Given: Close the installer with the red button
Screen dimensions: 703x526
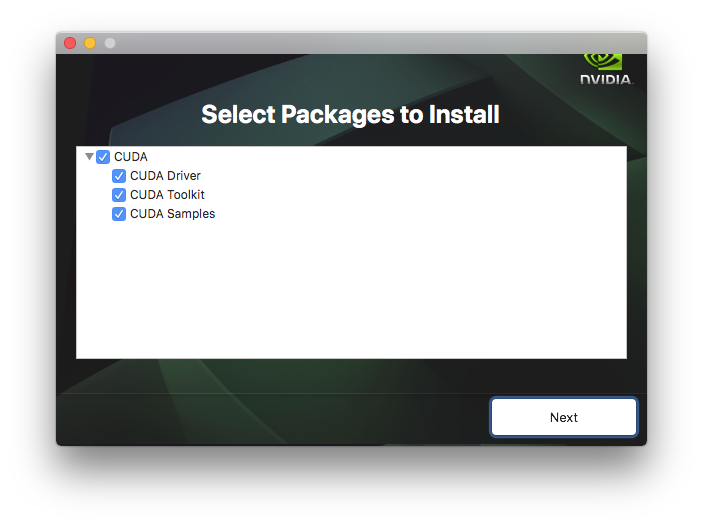Looking at the screenshot, I should (70, 43).
